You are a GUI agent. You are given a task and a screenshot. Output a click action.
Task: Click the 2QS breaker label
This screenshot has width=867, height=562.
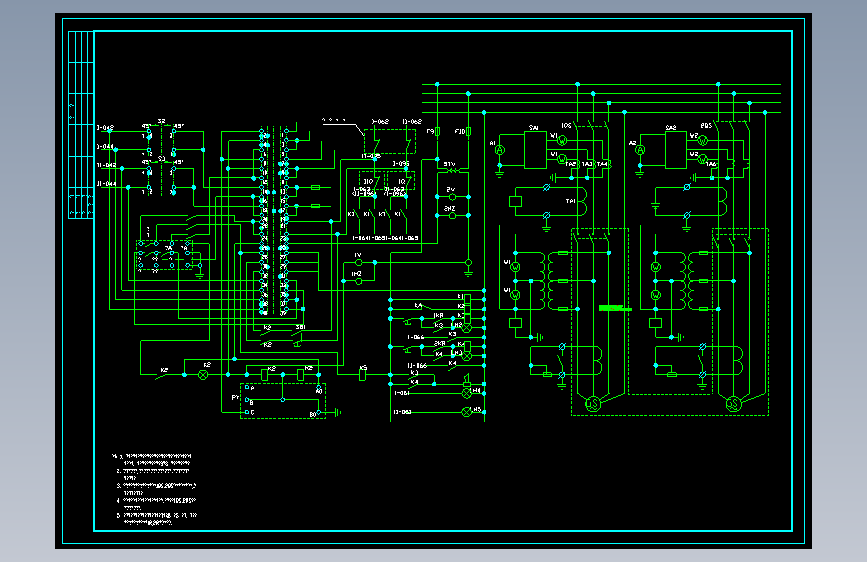(706, 126)
